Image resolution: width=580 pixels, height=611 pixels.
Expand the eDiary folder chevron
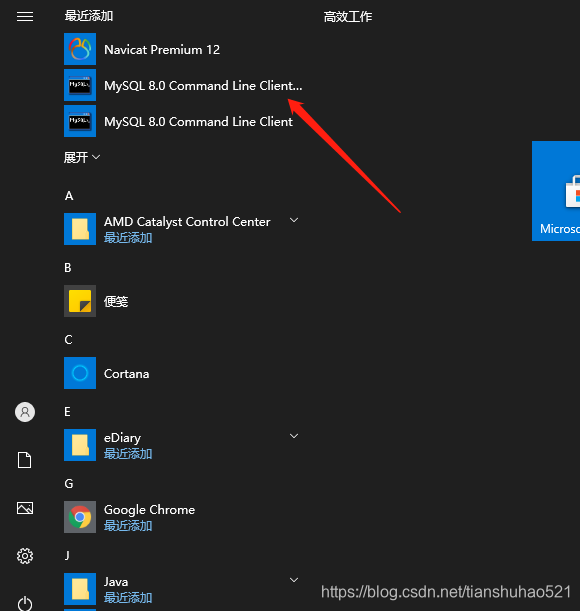click(294, 436)
